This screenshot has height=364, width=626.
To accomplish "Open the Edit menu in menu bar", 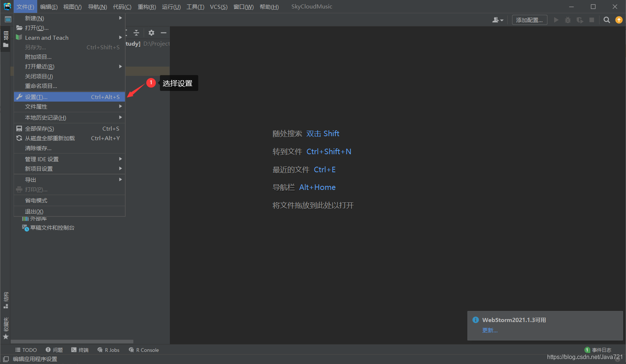I will [x=49, y=7].
